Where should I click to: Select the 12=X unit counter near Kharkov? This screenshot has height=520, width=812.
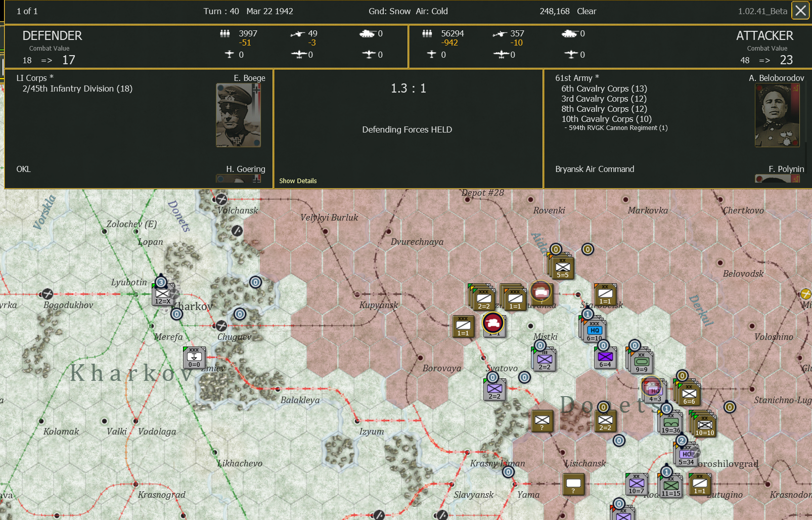(163, 295)
